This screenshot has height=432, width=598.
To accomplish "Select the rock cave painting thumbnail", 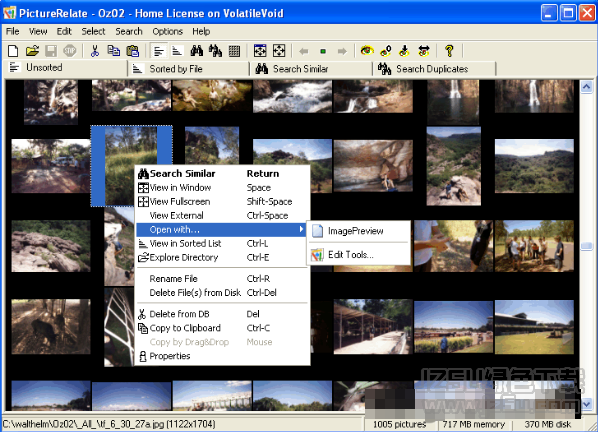I will click(x=373, y=166).
